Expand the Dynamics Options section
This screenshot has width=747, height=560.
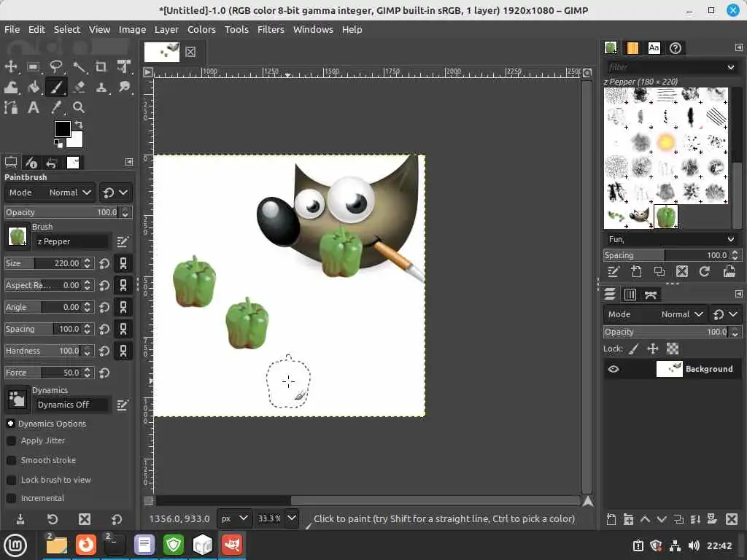coord(10,424)
